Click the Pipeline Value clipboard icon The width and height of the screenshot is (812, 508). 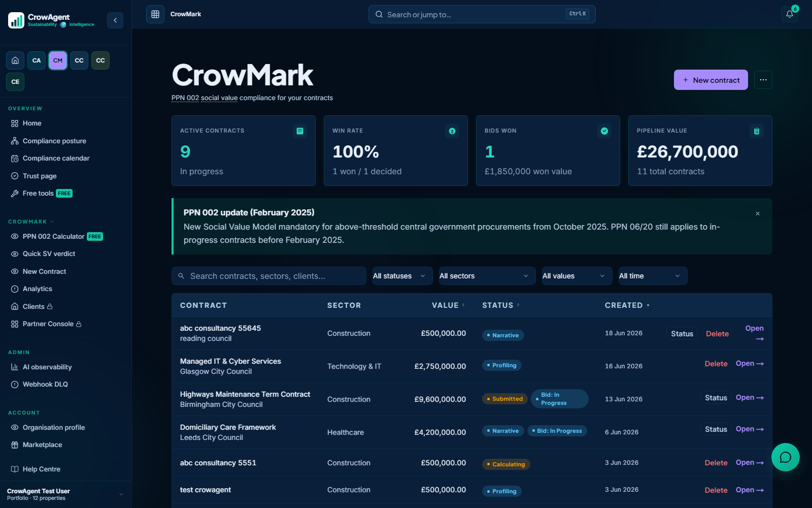(757, 131)
